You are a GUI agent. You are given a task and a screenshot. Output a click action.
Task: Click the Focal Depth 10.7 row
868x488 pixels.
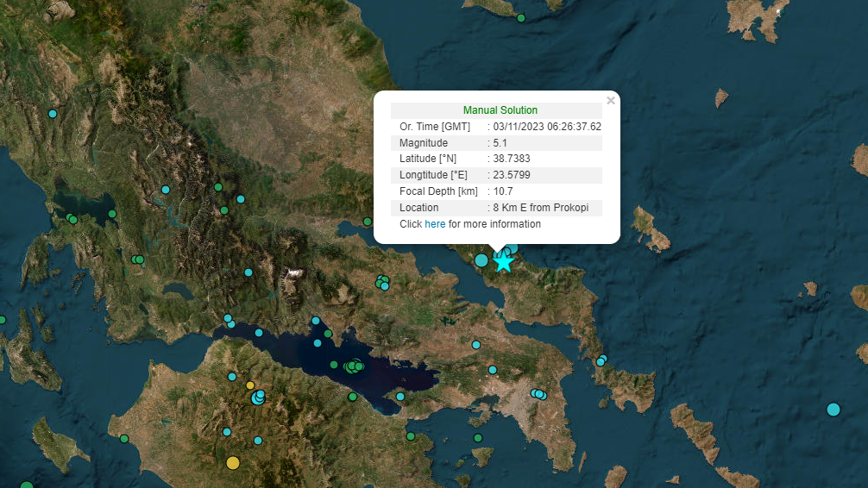point(496,191)
